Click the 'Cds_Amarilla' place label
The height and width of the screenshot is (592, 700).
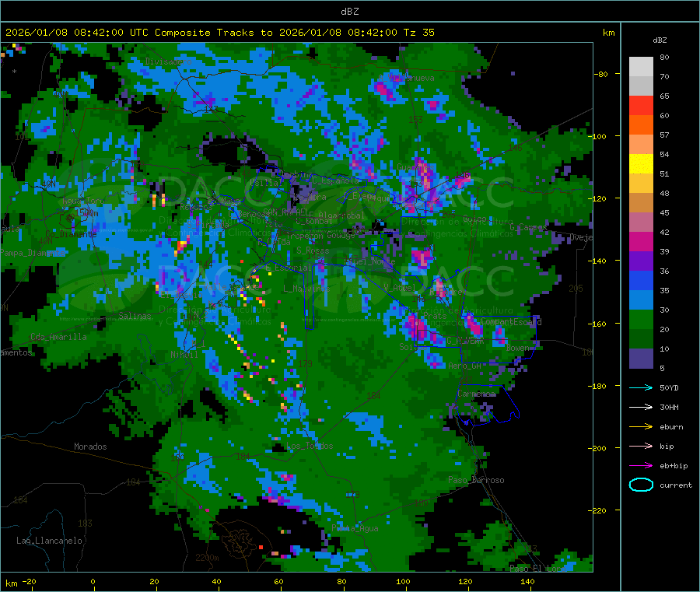pyautogui.click(x=58, y=337)
